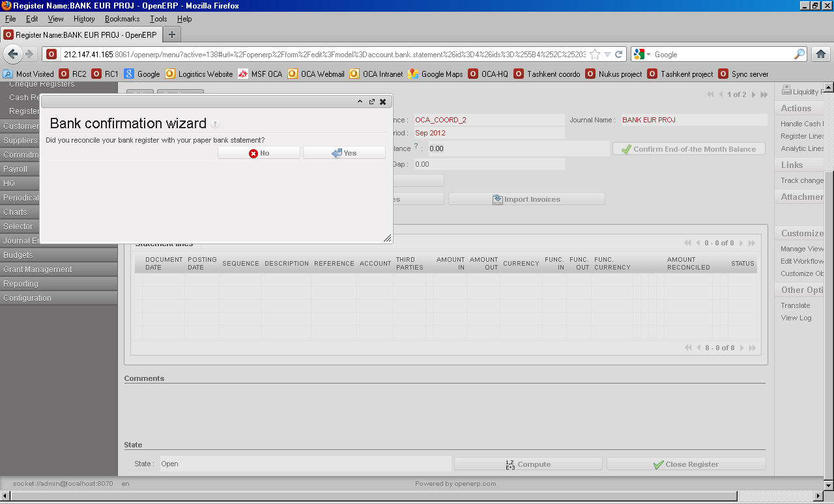Viewport: 834px width, 504px height.
Task: Click the search magnifier icon
Action: point(799,55)
